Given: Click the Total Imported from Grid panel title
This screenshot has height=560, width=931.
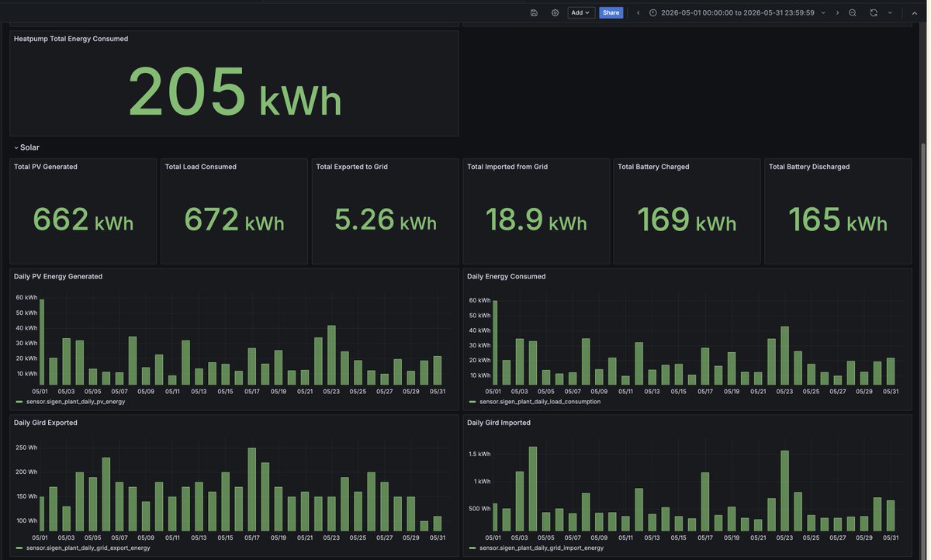Looking at the screenshot, I should coord(507,167).
